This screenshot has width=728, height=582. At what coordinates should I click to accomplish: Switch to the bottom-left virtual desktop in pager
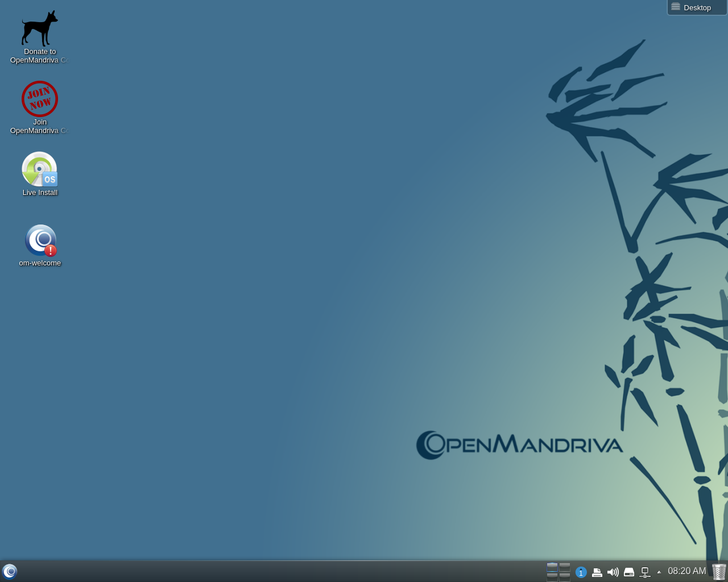tap(552, 577)
